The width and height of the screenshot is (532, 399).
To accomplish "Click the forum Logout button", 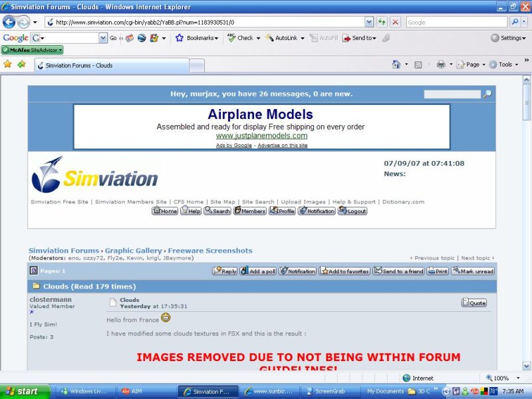I will [352, 211].
